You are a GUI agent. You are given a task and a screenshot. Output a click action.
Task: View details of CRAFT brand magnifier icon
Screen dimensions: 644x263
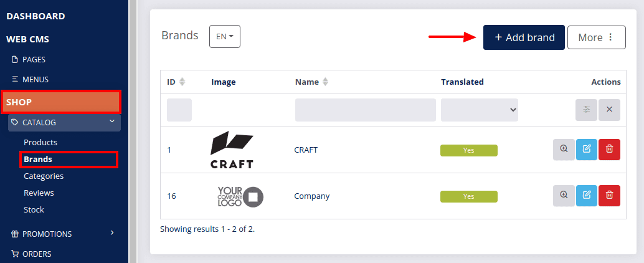(x=564, y=150)
